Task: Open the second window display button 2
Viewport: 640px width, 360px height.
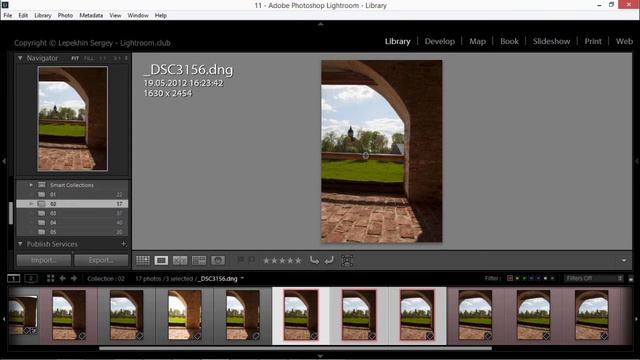Action: pos(31,278)
